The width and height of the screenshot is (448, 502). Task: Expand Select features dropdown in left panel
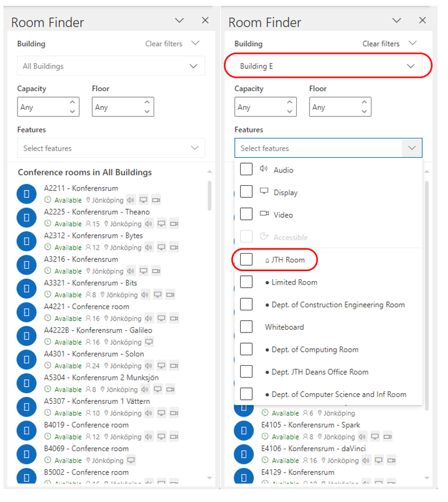click(111, 148)
